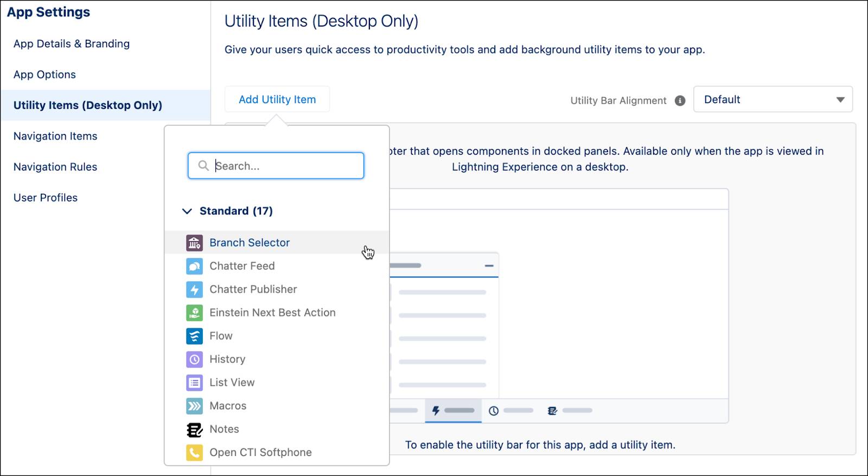Click the notes icon in preview utility bar
Viewport: 868px width, 476px height.
coord(552,411)
